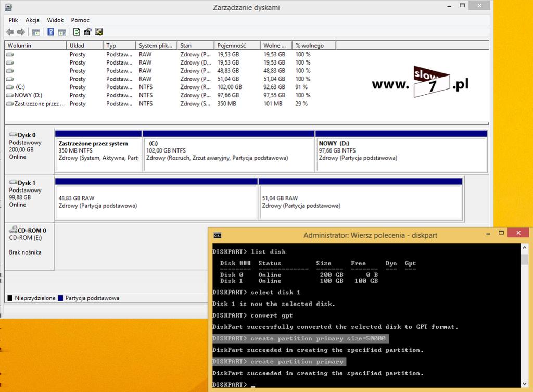Click the black Nieprzydzielone legend swatch

pyautogui.click(x=10, y=298)
